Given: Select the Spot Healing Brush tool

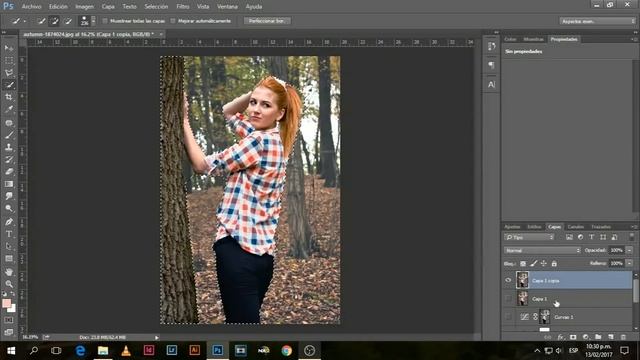Looking at the screenshot, I should 9,122.
